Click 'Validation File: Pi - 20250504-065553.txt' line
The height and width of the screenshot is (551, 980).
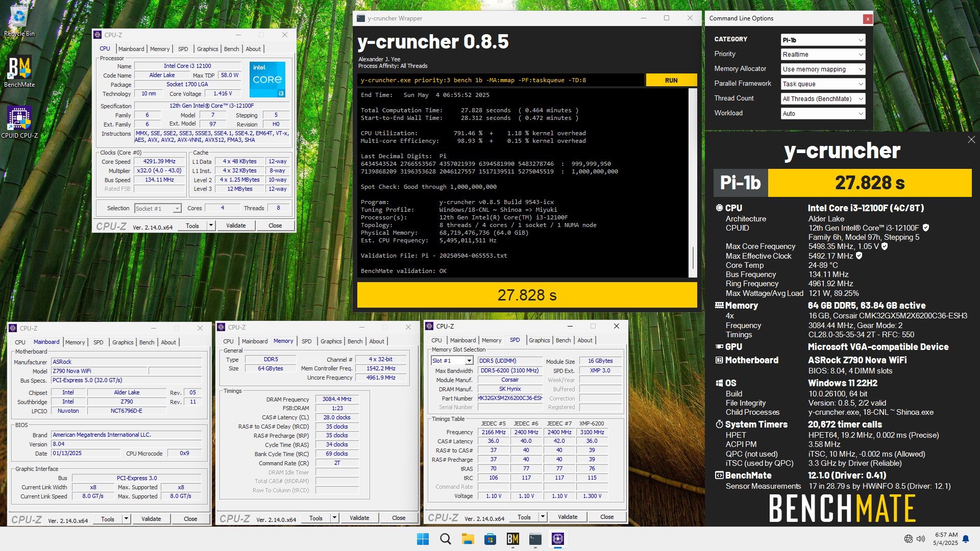[x=434, y=256]
